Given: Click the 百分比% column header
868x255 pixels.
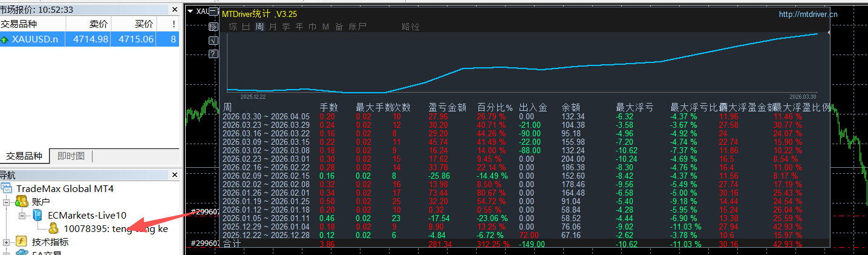Looking at the screenshot, I should [495, 107].
